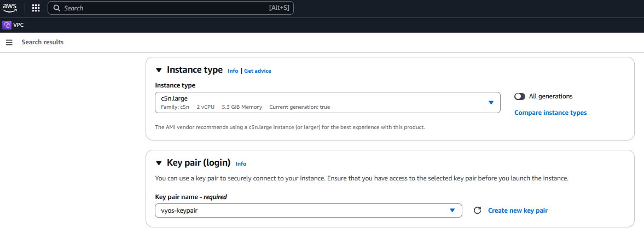Screen dimensions: 644x228
Task: Click the refresh key pairs icon
Action: 477,211
